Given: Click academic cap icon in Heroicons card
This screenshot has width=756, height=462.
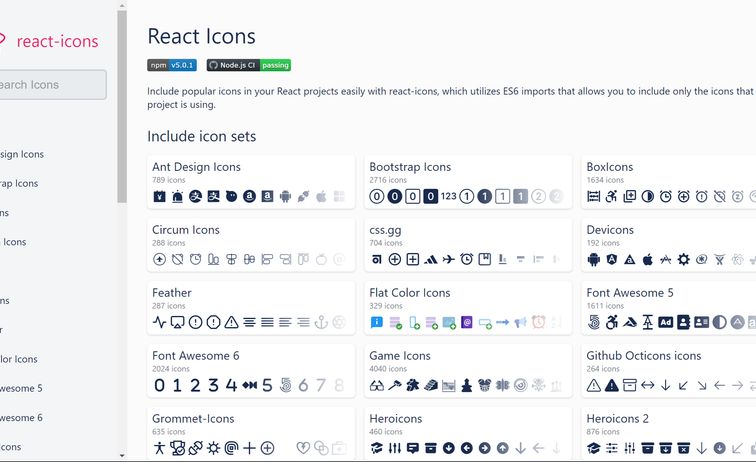Looking at the screenshot, I should (377, 448).
